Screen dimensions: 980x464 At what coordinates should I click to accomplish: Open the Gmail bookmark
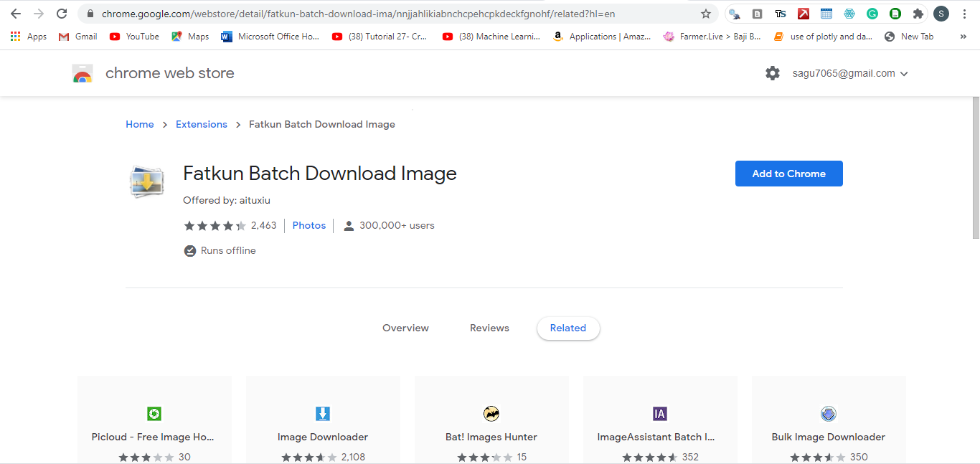pos(77,37)
